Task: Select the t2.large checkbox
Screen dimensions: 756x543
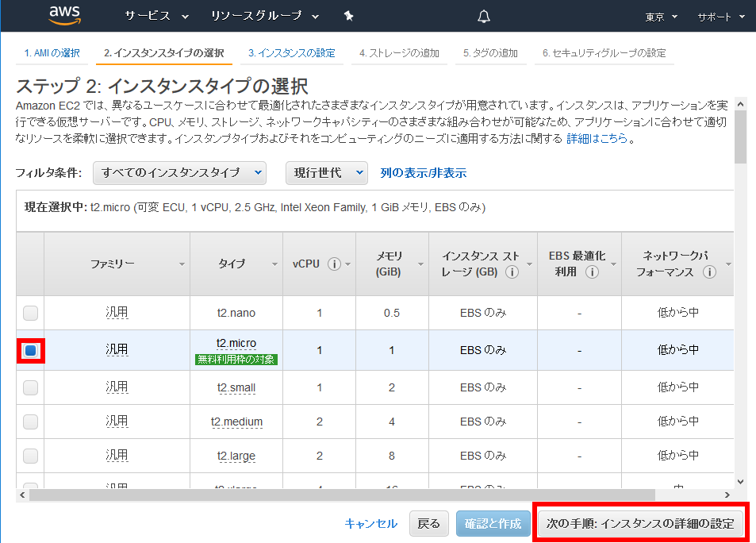Action: 30,456
